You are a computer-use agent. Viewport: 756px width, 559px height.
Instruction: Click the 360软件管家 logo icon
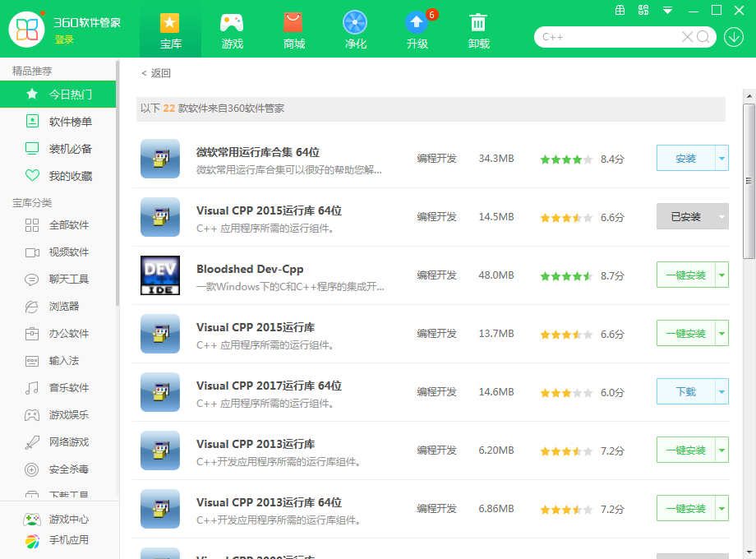(x=27, y=30)
